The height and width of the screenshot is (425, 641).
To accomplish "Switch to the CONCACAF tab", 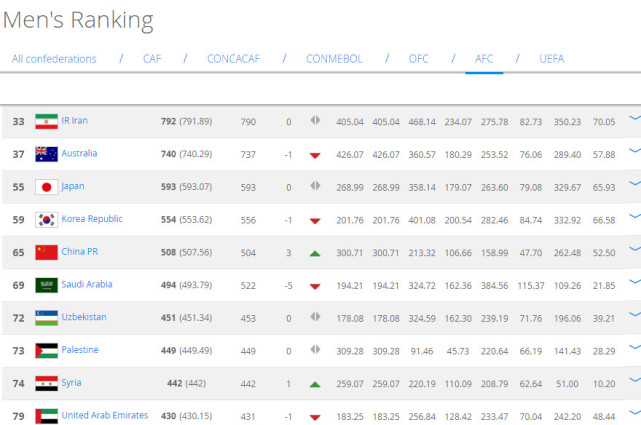I will (x=233, y=59).
